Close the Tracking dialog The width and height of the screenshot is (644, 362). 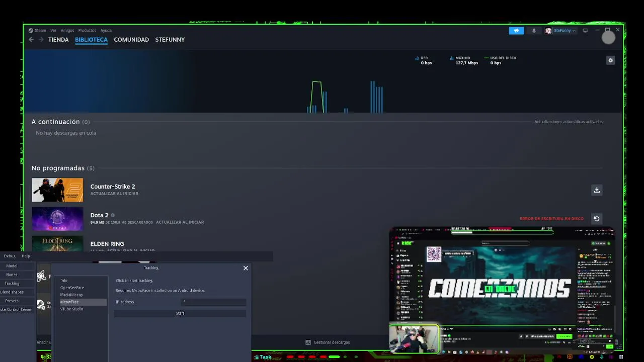point(246,268)
